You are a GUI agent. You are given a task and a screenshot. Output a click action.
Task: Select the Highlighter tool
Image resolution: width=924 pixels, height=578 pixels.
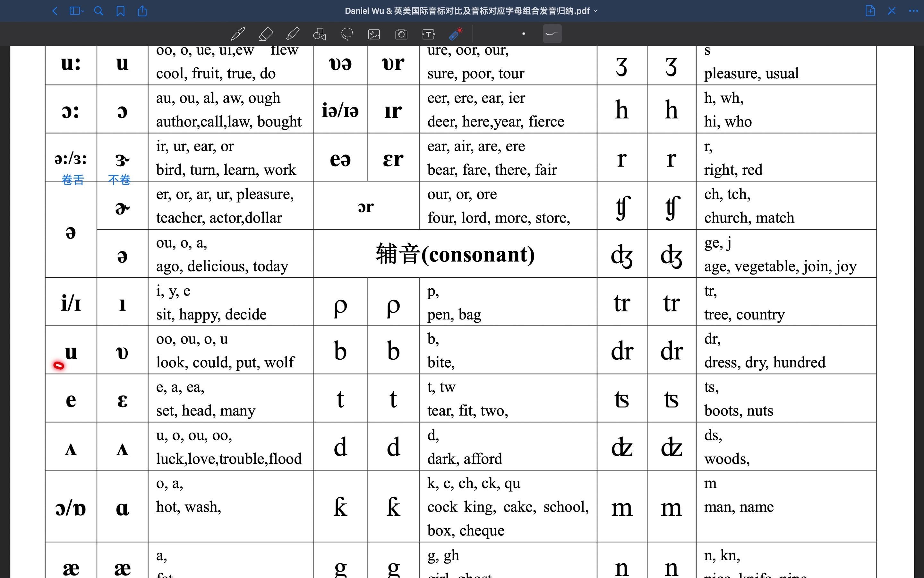pos(293,34)
